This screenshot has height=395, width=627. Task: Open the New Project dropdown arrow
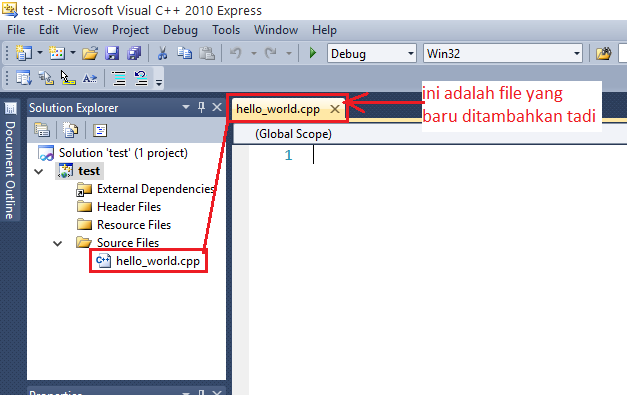click(40, 53)
